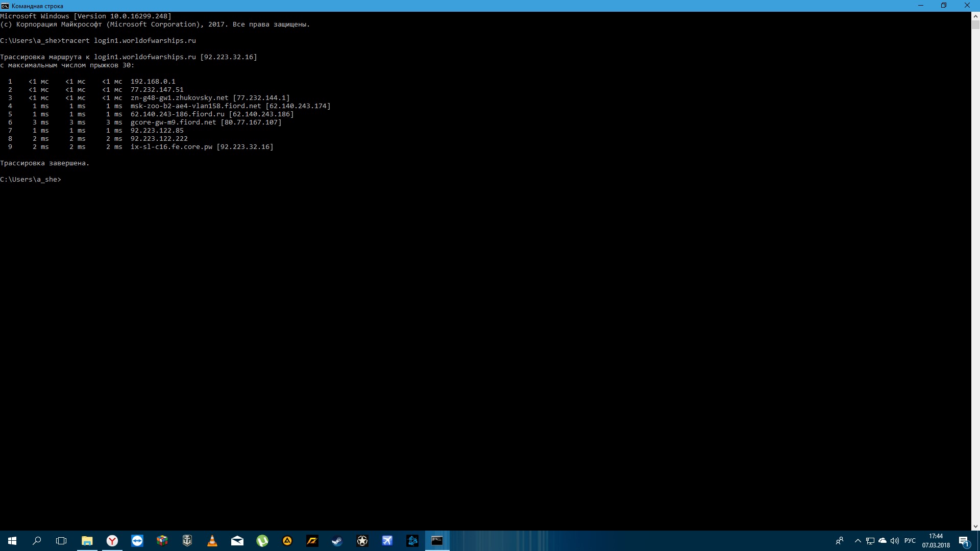
Task: Close the Command Prompt window
Action: tap(967, 6)
